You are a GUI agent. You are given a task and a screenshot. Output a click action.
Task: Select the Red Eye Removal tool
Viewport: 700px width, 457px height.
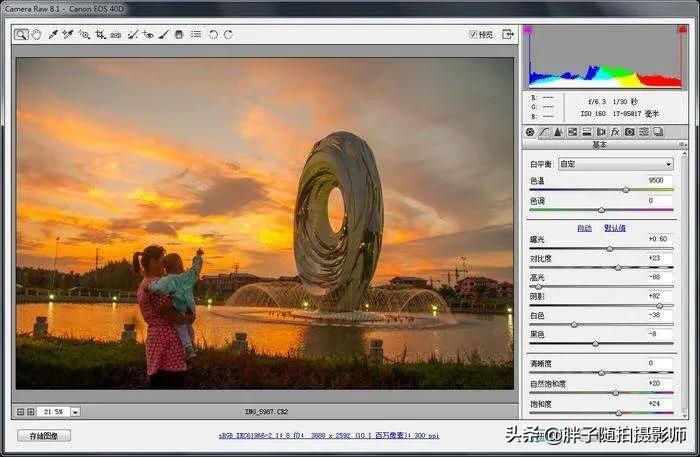pyautogui.click(x=148, y=34)
